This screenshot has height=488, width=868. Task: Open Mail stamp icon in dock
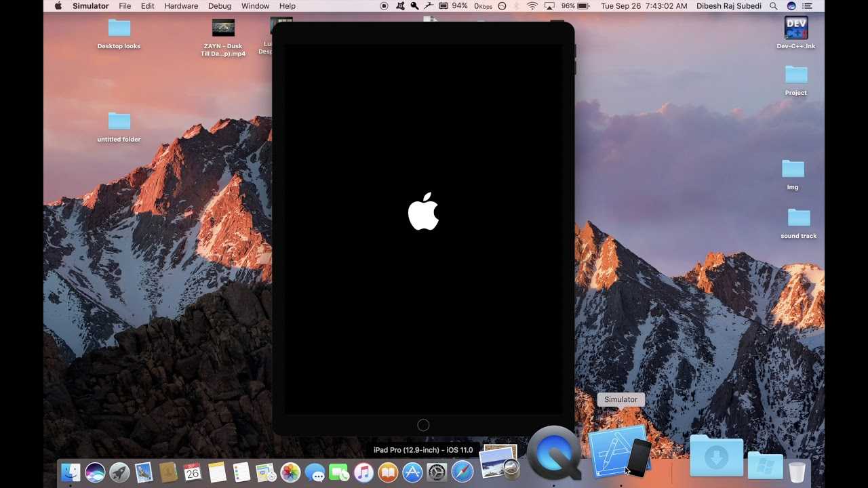pyautogui.click(x=144, y=472)
